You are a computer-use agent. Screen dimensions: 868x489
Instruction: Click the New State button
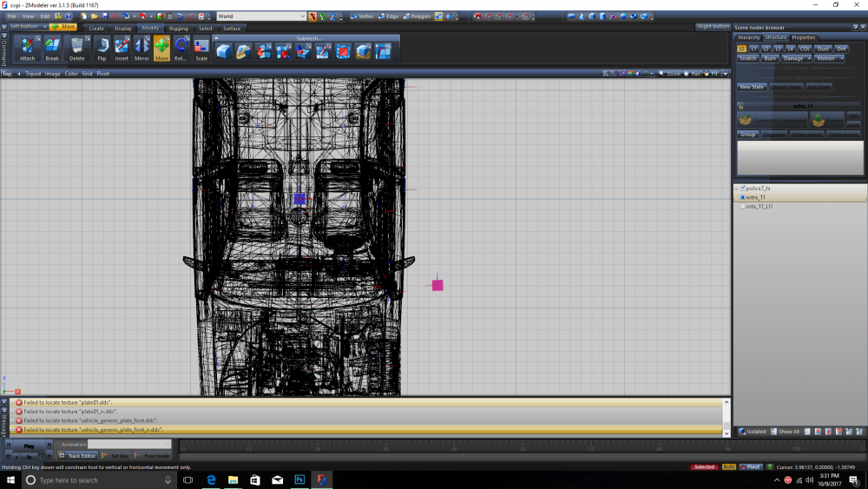[752, 87]
